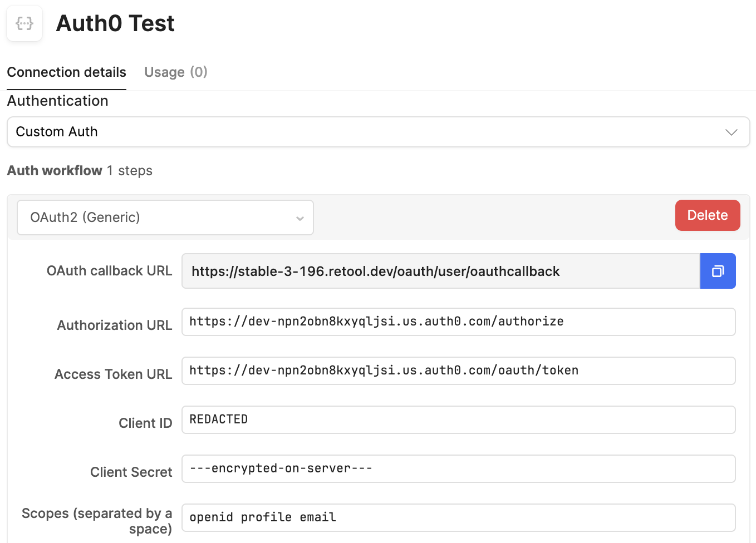This screenshot has width=756, height=543.
Task: Click into the Client ID field
Action: coord(459,419)
